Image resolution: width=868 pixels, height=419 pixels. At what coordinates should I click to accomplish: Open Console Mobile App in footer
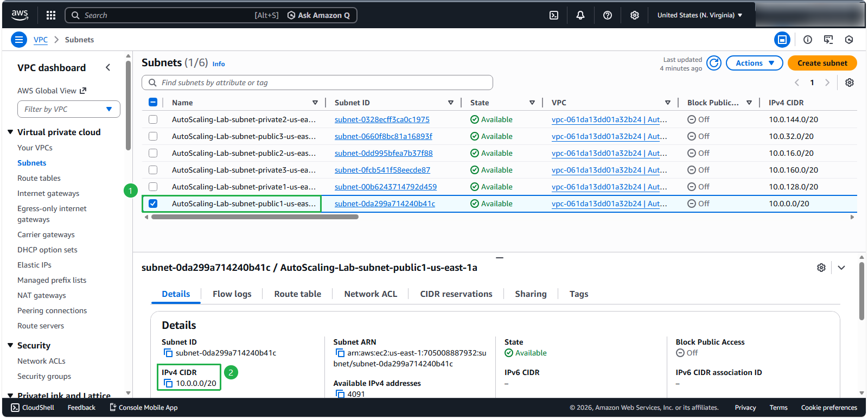[144, 408]
